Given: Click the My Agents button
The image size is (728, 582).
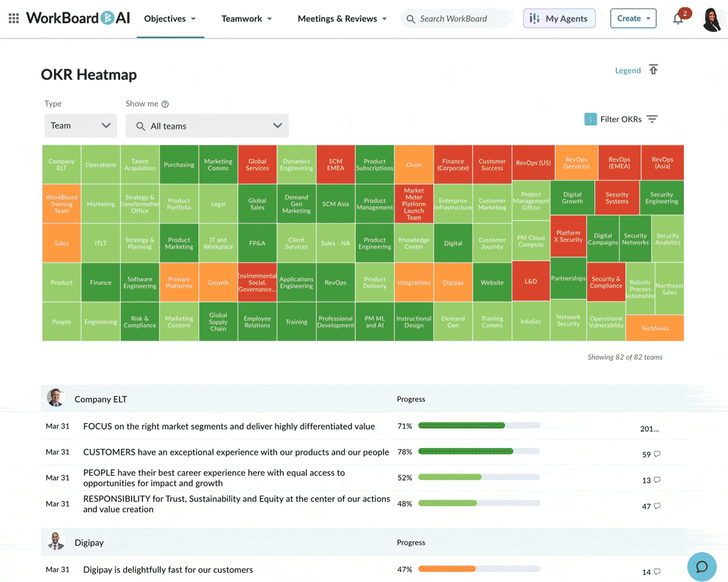Looking at the screenshot, I should [x=559, y=19].
